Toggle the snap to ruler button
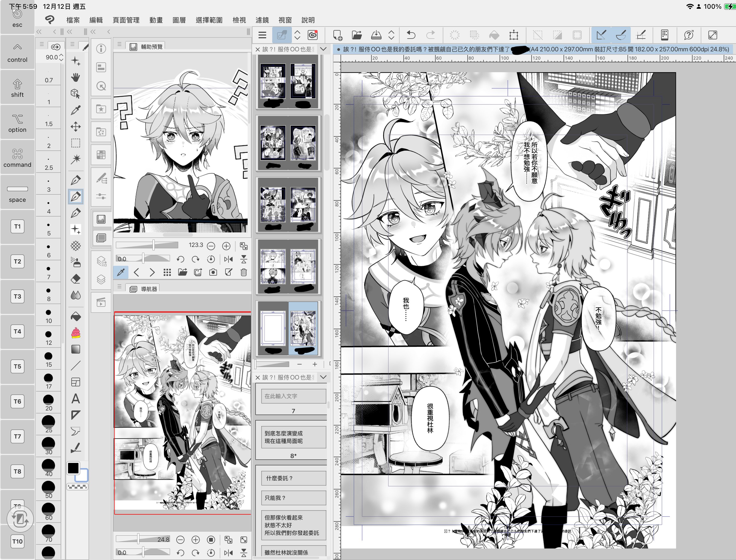The height and width of the screenshot is (560, 736). tap(601, 35)
